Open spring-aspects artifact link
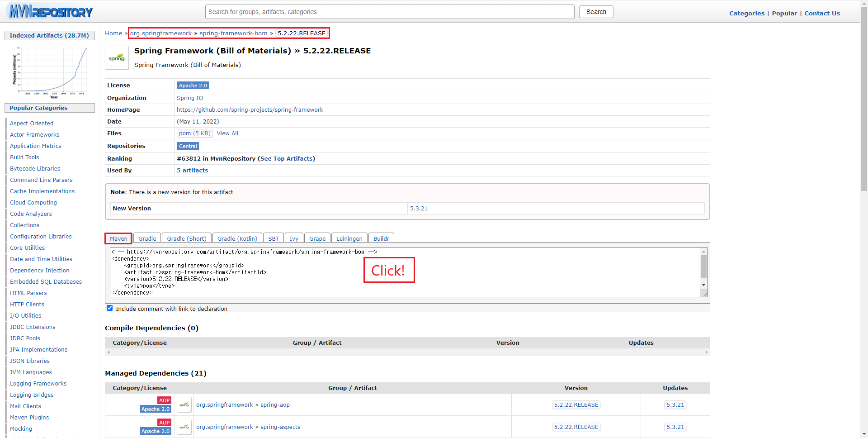 pos(280,427)
